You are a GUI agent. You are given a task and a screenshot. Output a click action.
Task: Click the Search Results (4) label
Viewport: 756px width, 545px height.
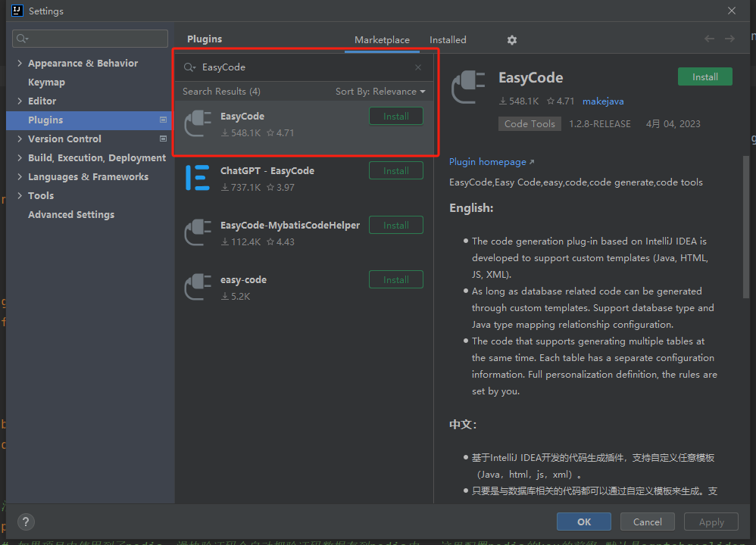(x=221, y=92)
